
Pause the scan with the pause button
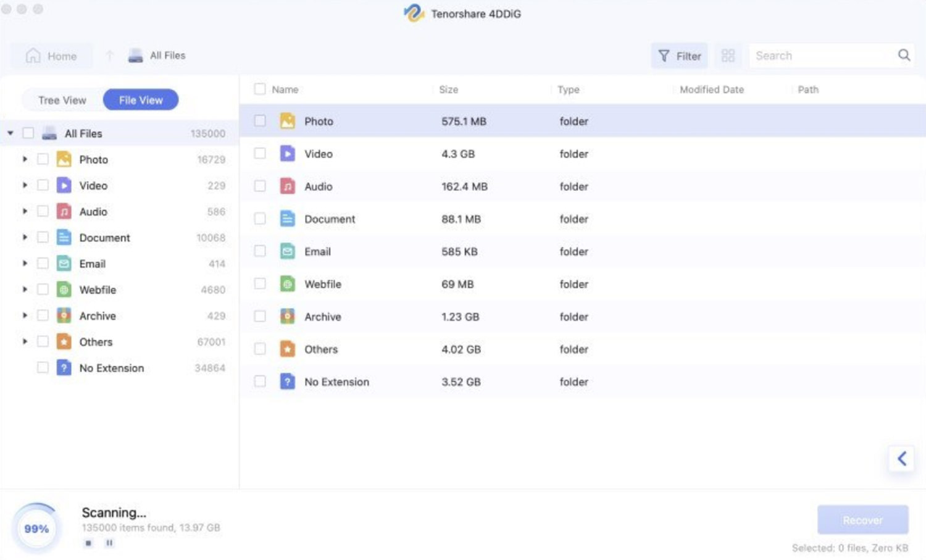point(109,543)
